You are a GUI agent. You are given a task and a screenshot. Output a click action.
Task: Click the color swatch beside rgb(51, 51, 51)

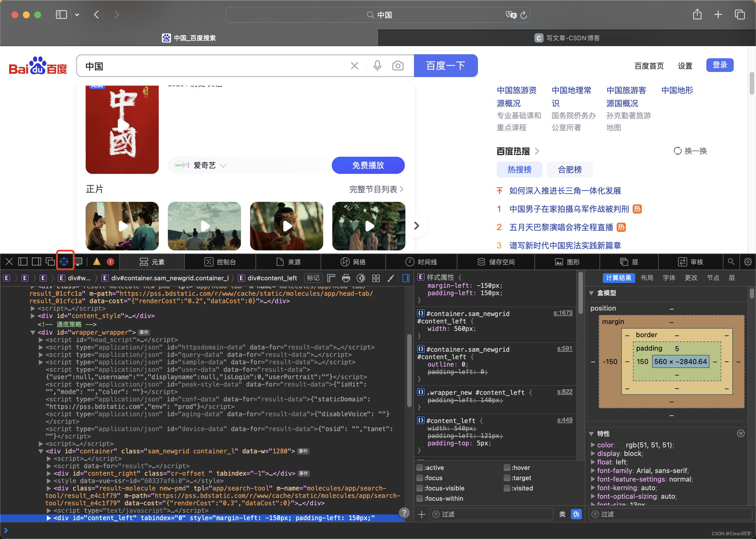click(621, 445)
